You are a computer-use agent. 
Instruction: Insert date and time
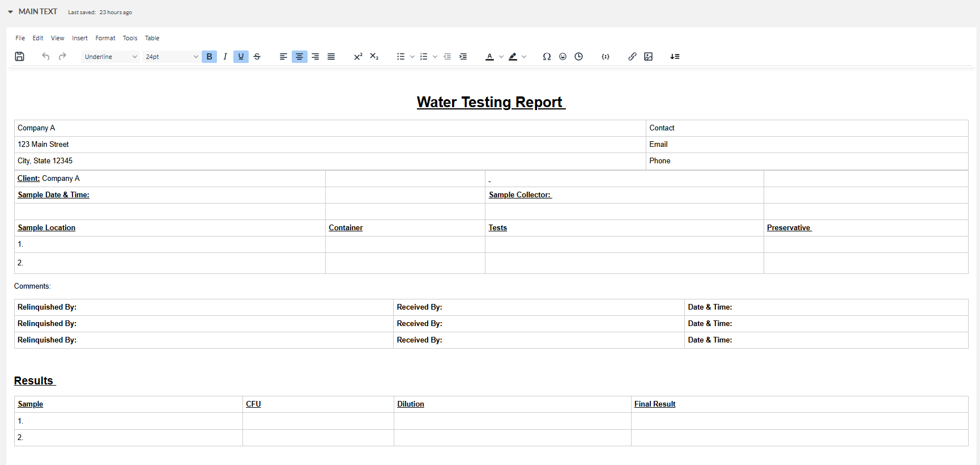578,56
